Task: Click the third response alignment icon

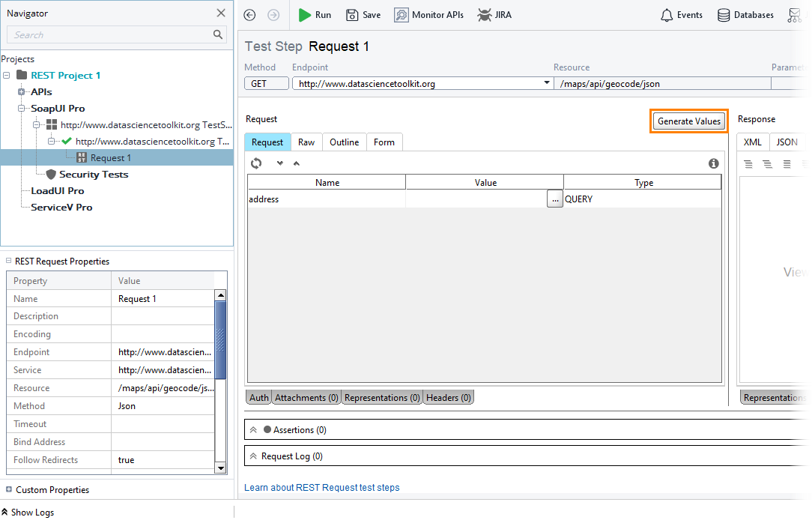Action: pyautogui.click(x=787, y=164)
